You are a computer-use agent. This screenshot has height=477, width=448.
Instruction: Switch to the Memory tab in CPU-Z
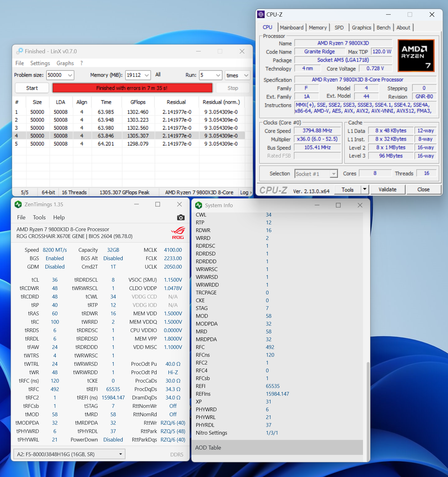coord(318,27)
